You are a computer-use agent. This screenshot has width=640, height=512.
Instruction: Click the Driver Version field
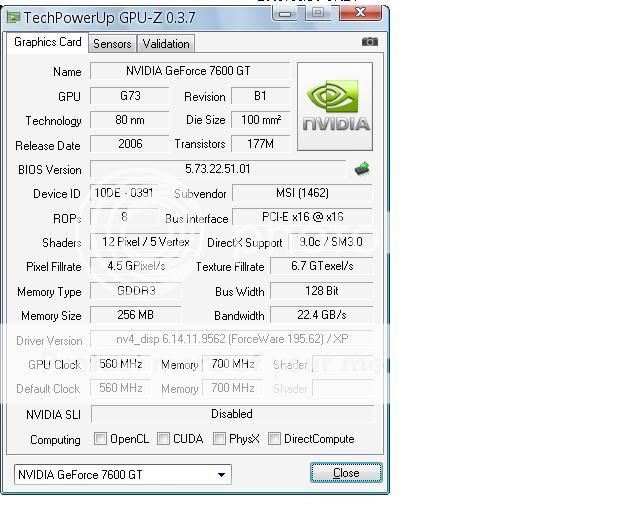tap(231, 340)
